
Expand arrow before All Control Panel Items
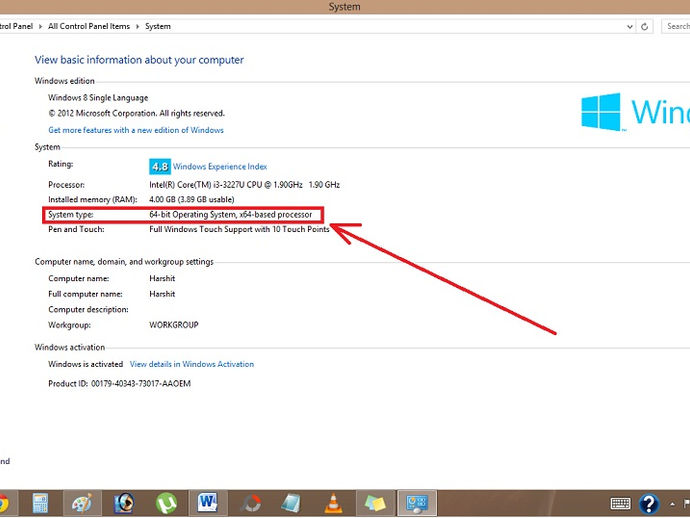tap(40, 26)
